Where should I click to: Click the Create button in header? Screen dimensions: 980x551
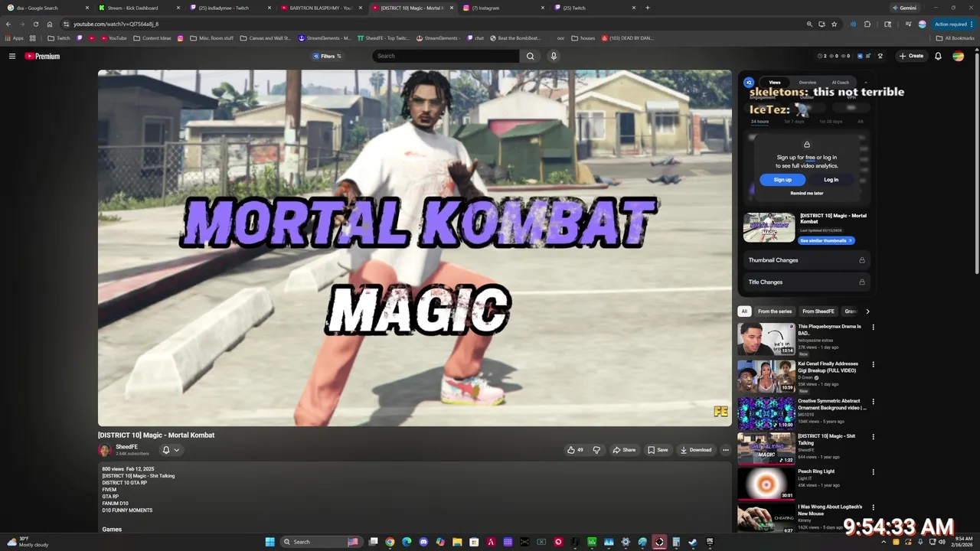(911, 56)
